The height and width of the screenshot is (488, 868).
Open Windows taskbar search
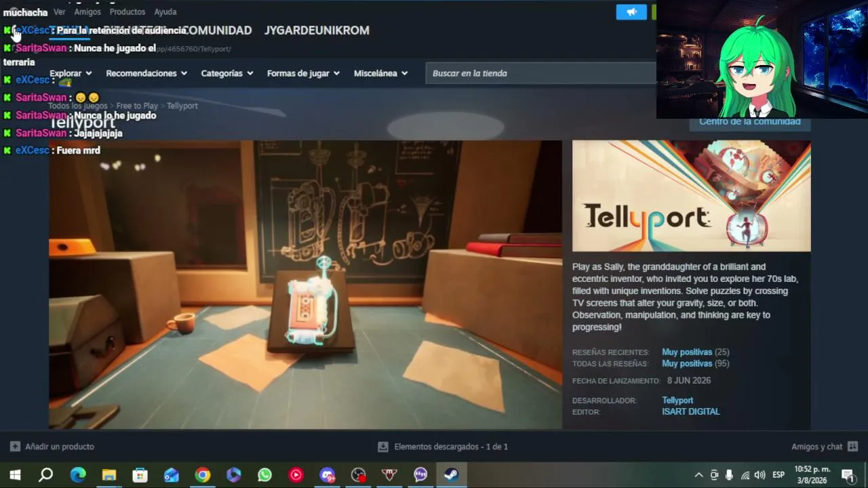click(46, 474)
